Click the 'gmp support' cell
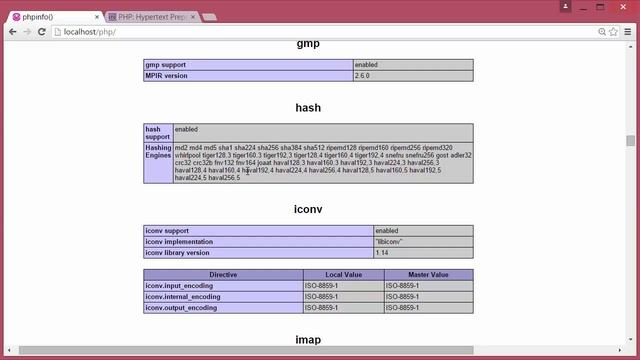 coord(248,65)
